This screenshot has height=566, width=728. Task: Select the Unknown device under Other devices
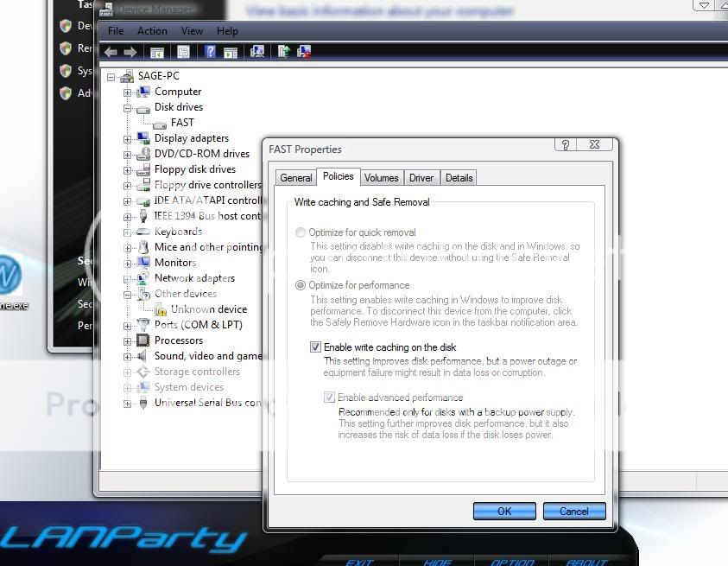pos(207,308)
